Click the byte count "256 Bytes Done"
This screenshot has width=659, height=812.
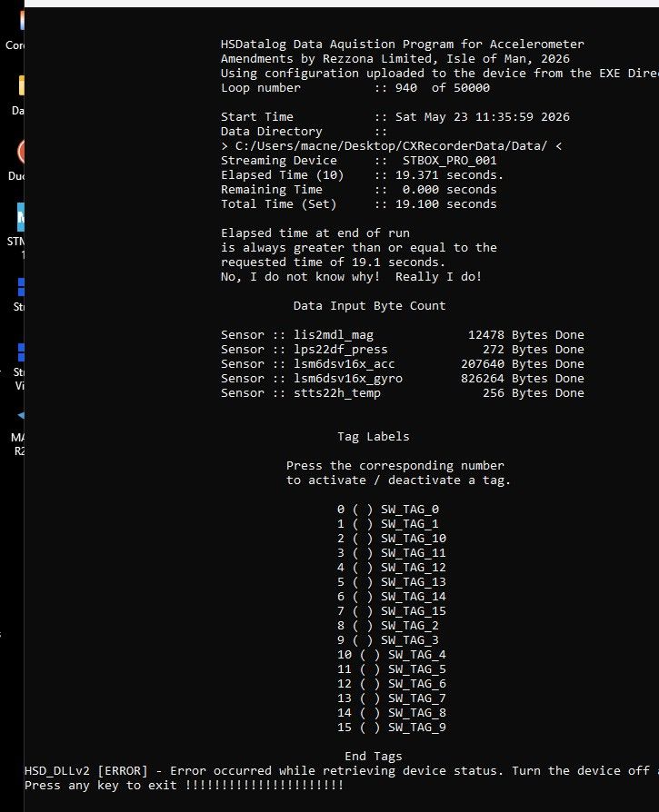533,393
